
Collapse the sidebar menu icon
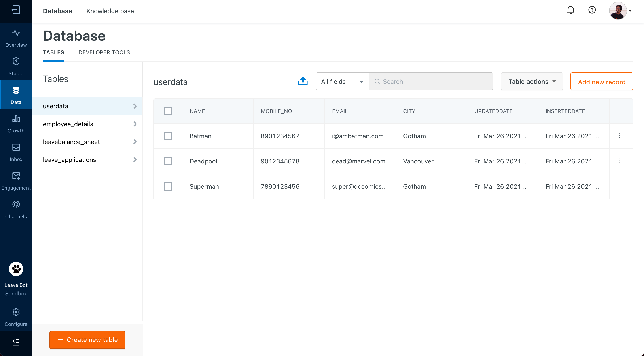pyautogui.click(x=16, y=342)
